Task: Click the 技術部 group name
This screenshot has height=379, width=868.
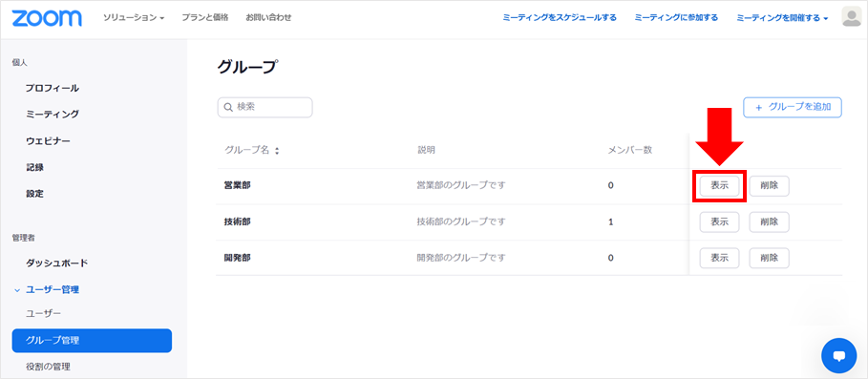Action: [237, 221]
